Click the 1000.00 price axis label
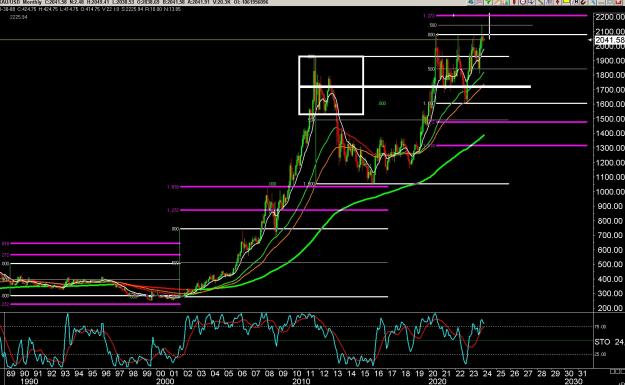 [609, 192]
